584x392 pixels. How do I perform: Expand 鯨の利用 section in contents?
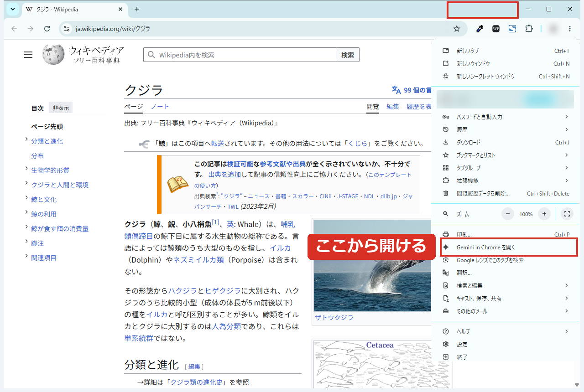coord(26,213)
